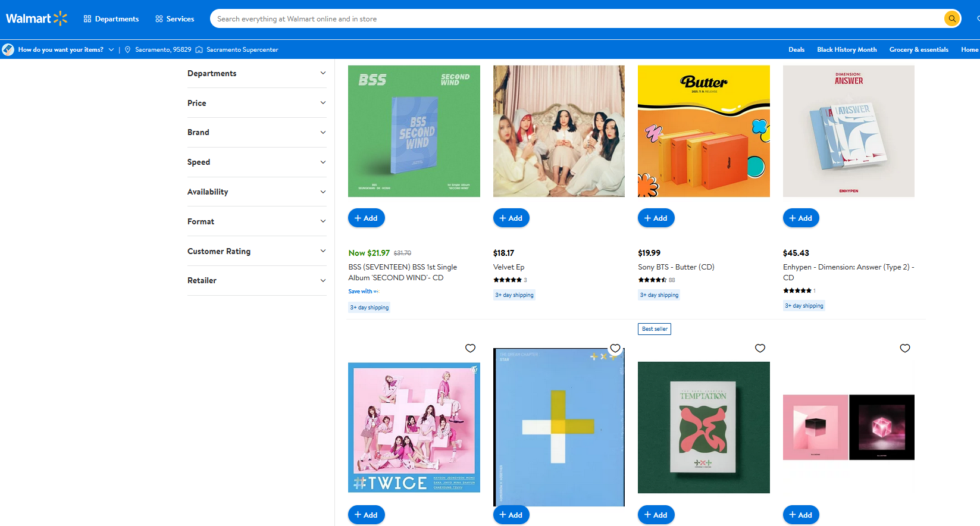The image size is (980, 526).
Task: Click into the Walmart search field
Action: 577,19
